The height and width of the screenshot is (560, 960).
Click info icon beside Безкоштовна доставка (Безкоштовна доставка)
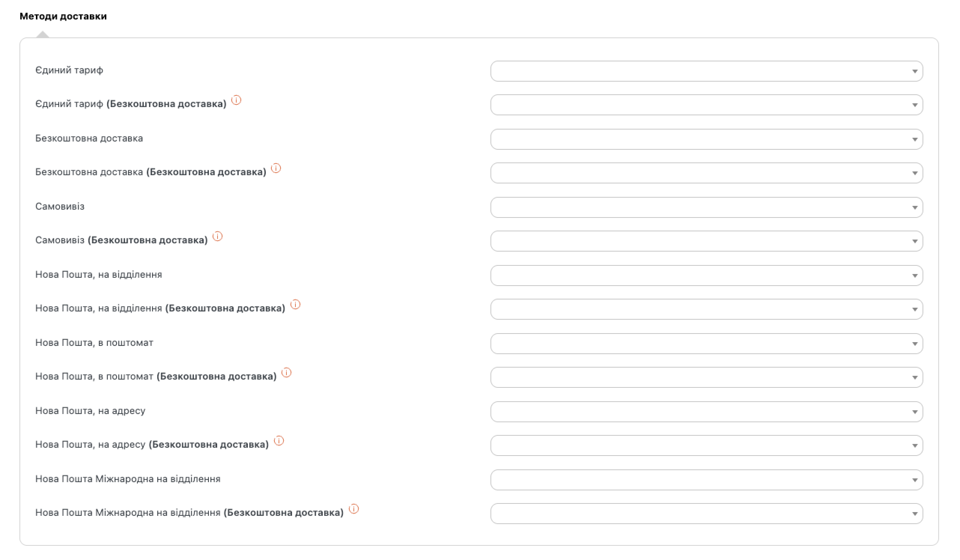pyautogui.click(x=276, y=168)
